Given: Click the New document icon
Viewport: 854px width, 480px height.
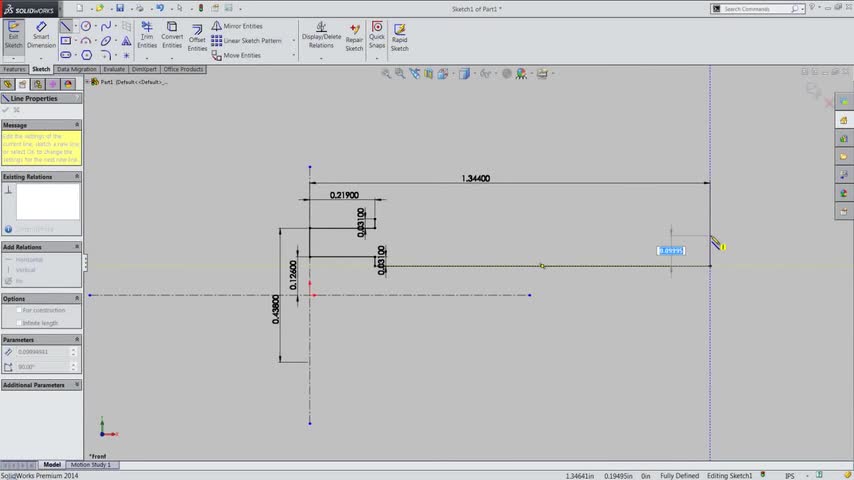Looking at the screenshot, I should pyautogui.click(x=80, y=8).
